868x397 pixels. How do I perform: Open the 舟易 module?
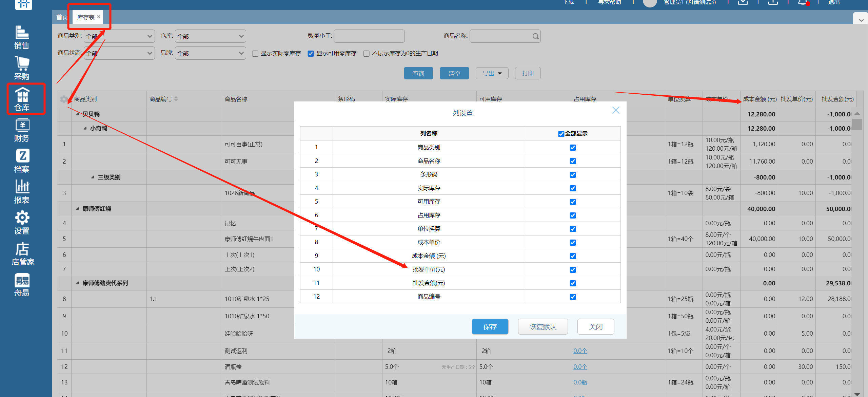tap(22, 284)
